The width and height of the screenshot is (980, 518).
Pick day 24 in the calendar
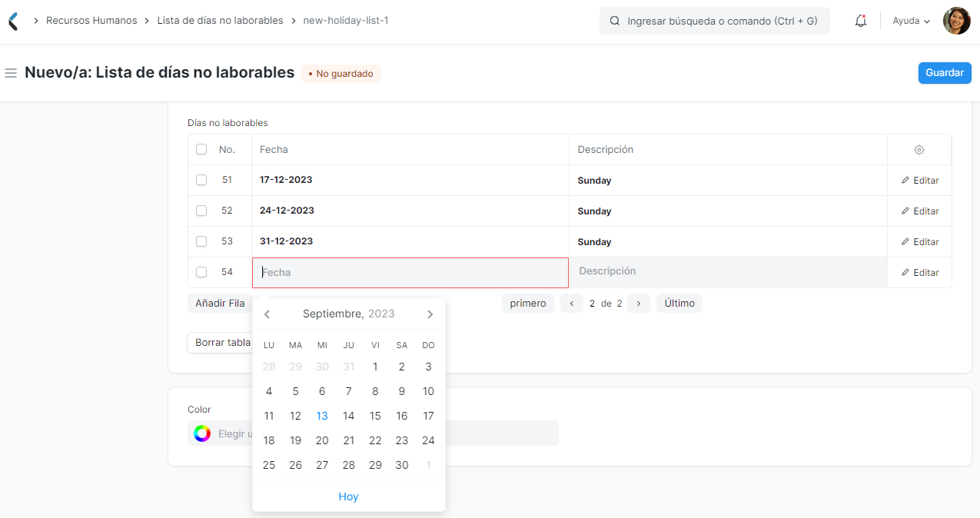point(428,440)
